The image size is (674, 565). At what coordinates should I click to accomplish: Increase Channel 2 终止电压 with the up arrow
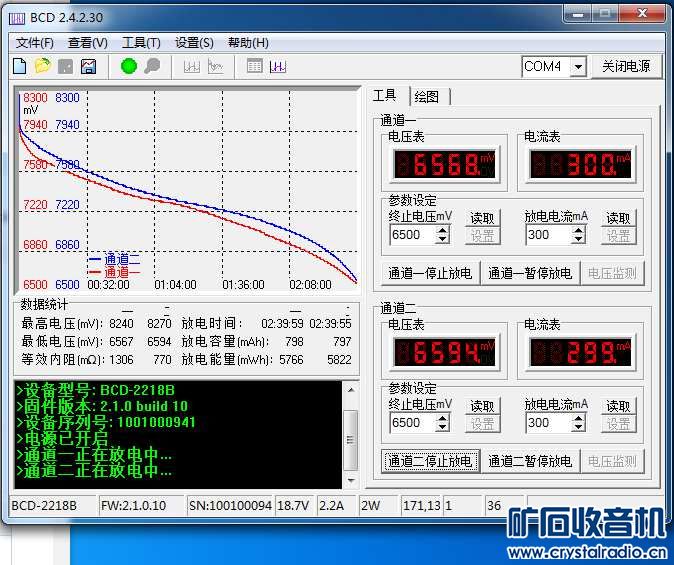point(442,418)
